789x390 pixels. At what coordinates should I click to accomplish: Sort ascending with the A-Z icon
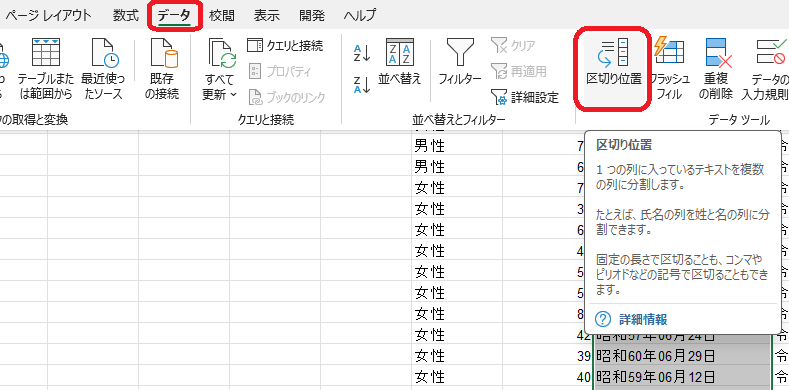pos(362,53)
